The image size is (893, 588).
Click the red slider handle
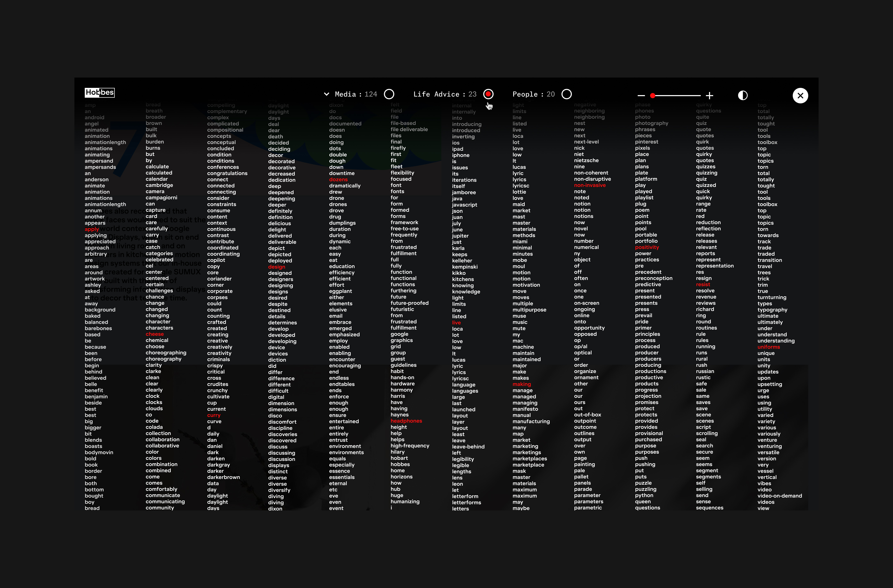tap(653, 96)
